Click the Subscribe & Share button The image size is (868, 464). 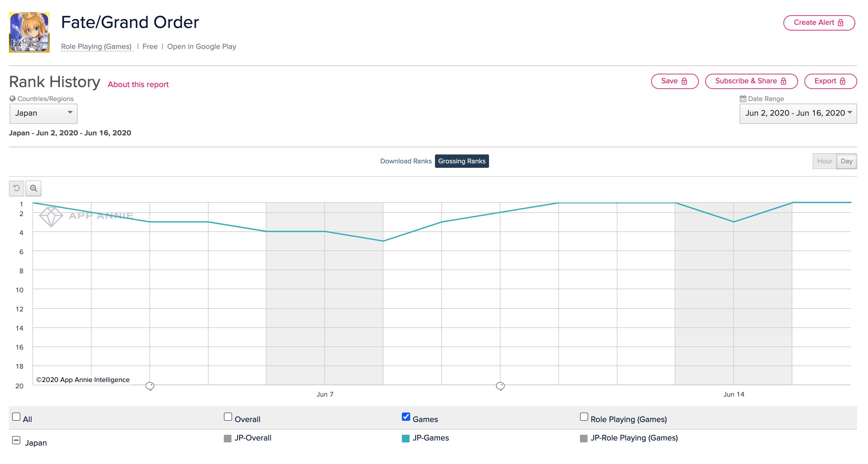click(x=751, y=81)
